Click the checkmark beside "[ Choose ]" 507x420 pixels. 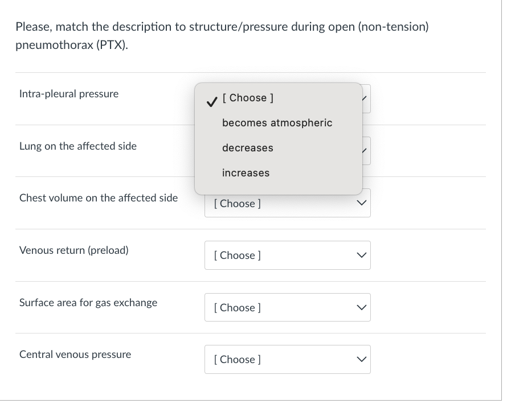[x=211, y=102]
